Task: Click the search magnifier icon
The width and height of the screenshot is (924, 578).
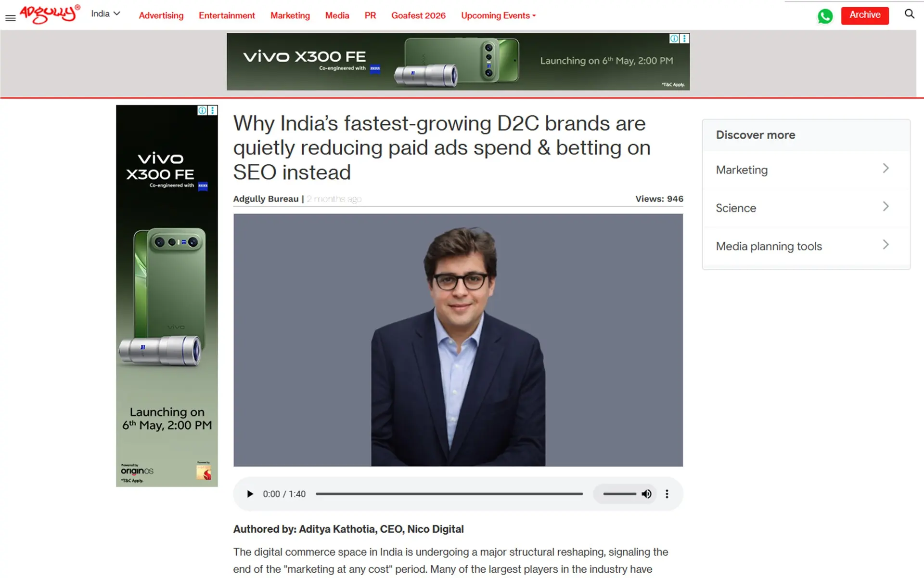Action: [909, 14]
